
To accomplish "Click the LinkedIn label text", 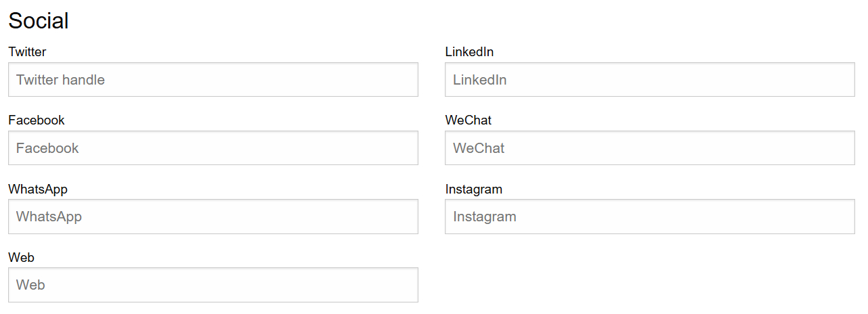I will click(469, 52).
